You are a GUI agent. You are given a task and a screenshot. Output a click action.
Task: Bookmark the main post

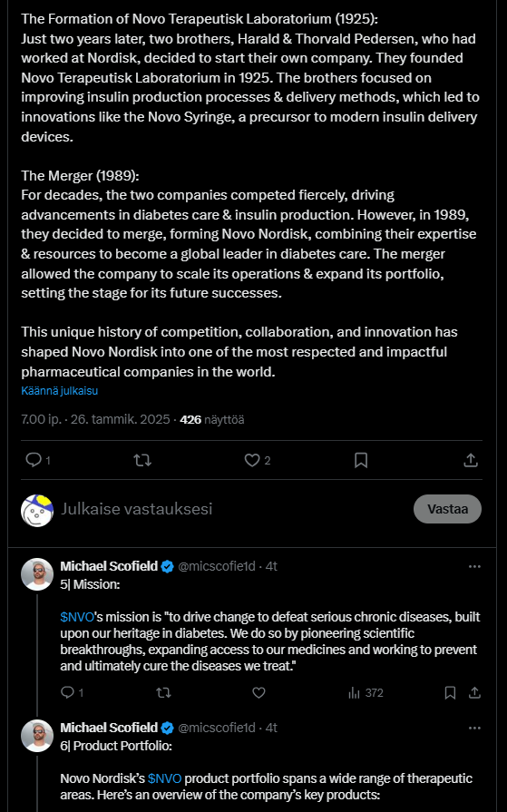click(x=361, y=460)
